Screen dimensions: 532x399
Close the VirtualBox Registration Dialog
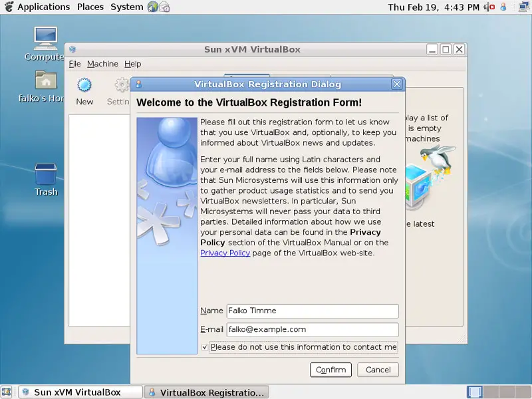[396, 84]
